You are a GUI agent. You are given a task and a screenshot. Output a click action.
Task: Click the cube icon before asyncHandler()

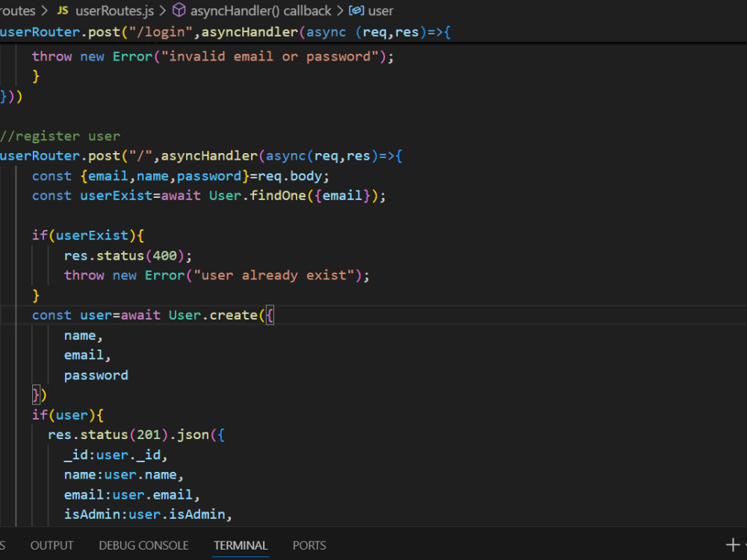click(x=179, y=10)
